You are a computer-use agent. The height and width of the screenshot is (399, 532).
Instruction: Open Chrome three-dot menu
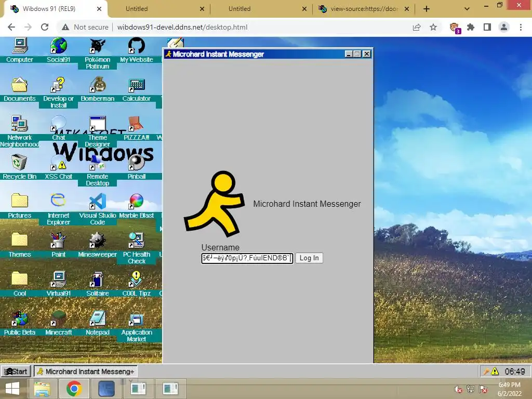click(x=521, y=27)
